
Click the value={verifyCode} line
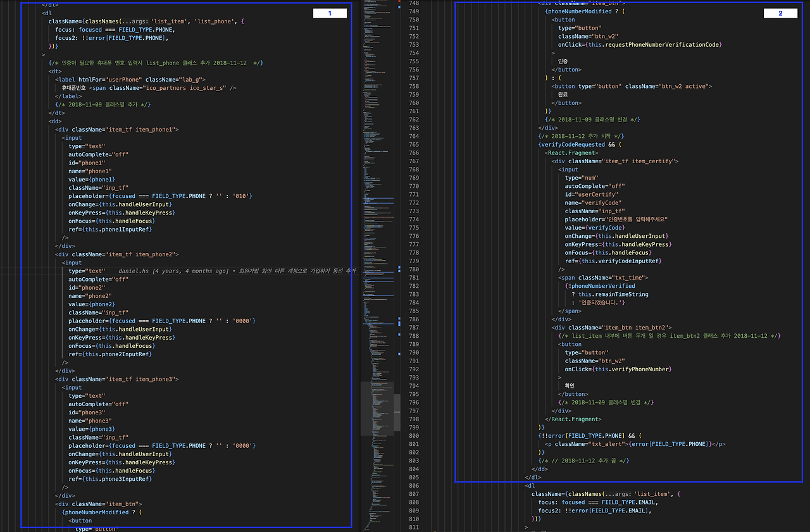(x=595, y=228)
